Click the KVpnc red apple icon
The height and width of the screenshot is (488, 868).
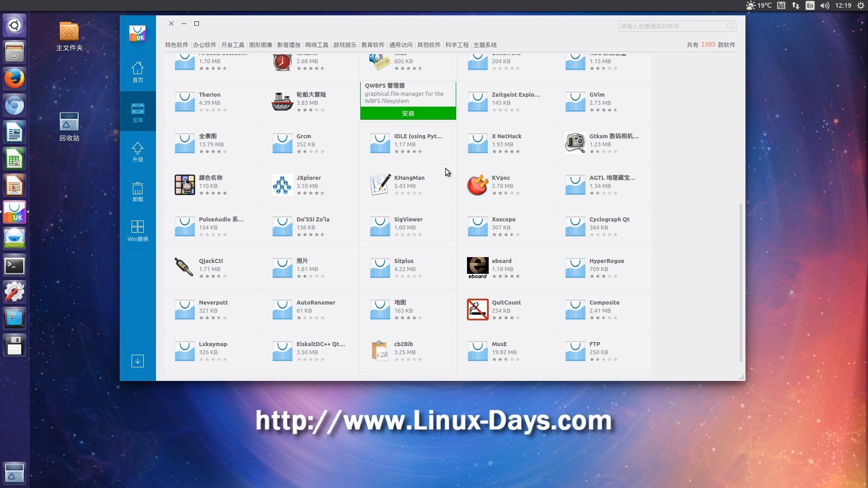477,185
